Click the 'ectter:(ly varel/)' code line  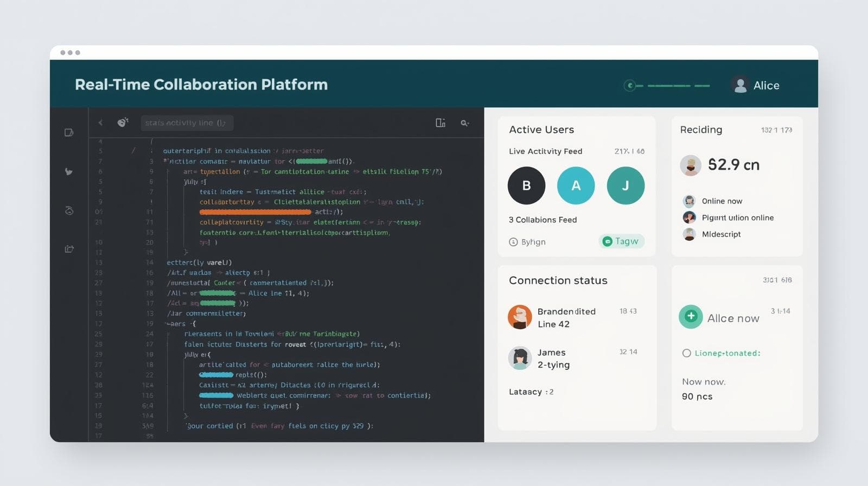click(x=199, y=263)
